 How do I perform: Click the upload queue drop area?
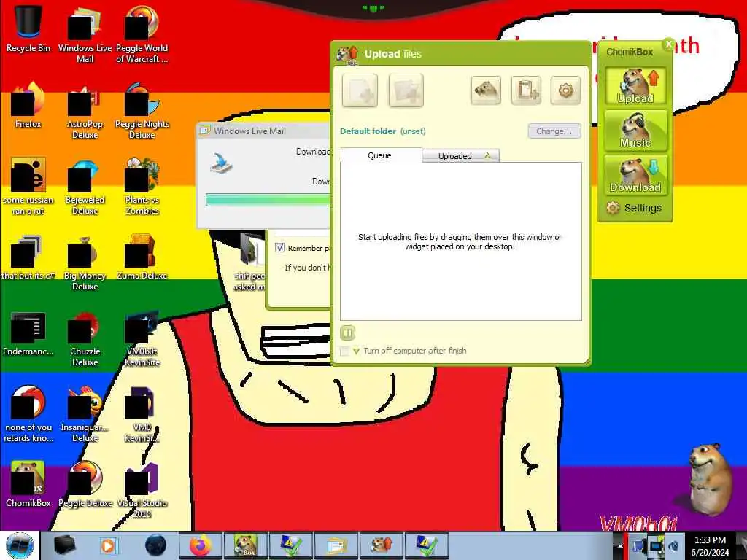[x=461, y=241]
